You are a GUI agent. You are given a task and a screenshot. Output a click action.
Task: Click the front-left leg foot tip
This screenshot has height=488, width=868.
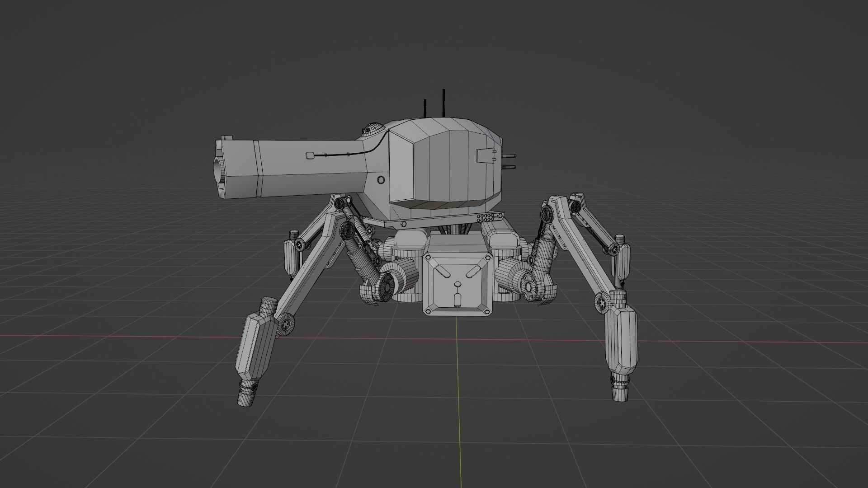click(246, 394)
